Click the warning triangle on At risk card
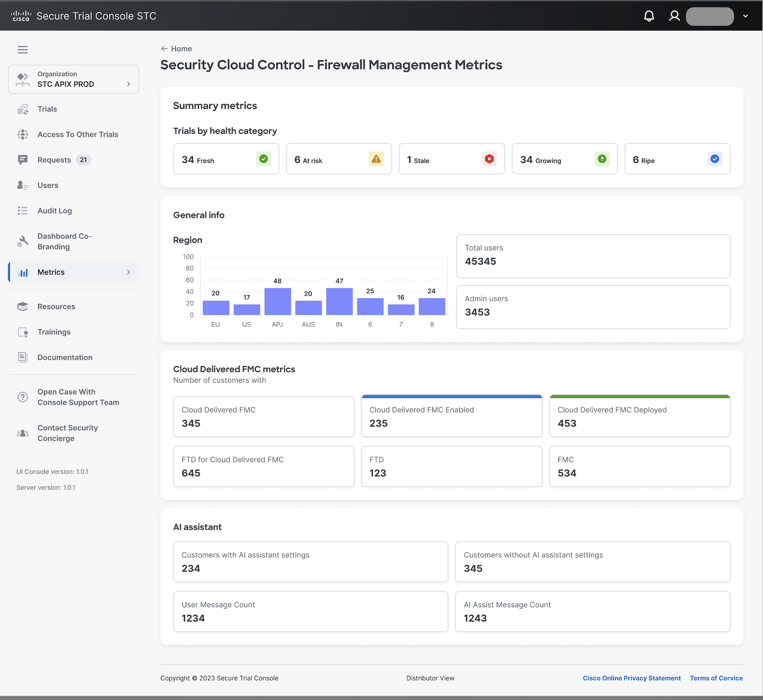This screenshot has width=763, height=700. tap(376, 159)
